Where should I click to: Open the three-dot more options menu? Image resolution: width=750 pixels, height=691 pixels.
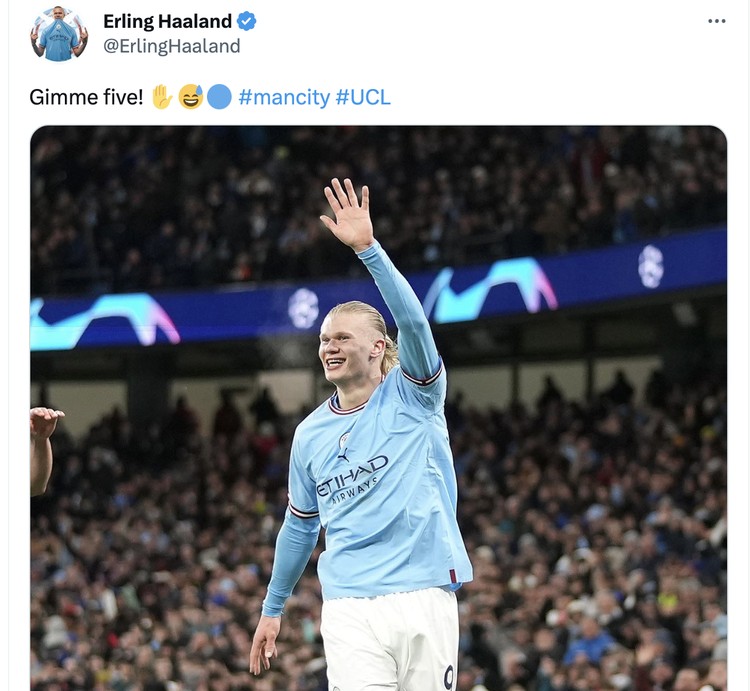pyautogui.click(x=717, y=21)
